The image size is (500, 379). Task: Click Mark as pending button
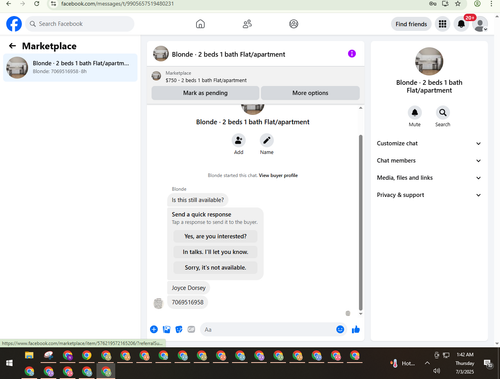pos(205,93)
